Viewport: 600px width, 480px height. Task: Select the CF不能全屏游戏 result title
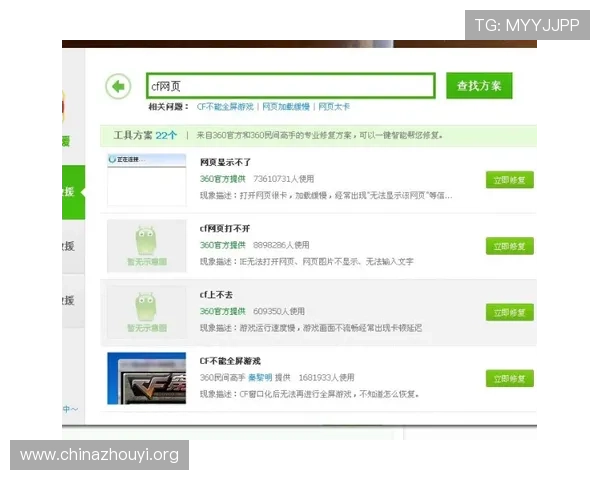point(230,361)
